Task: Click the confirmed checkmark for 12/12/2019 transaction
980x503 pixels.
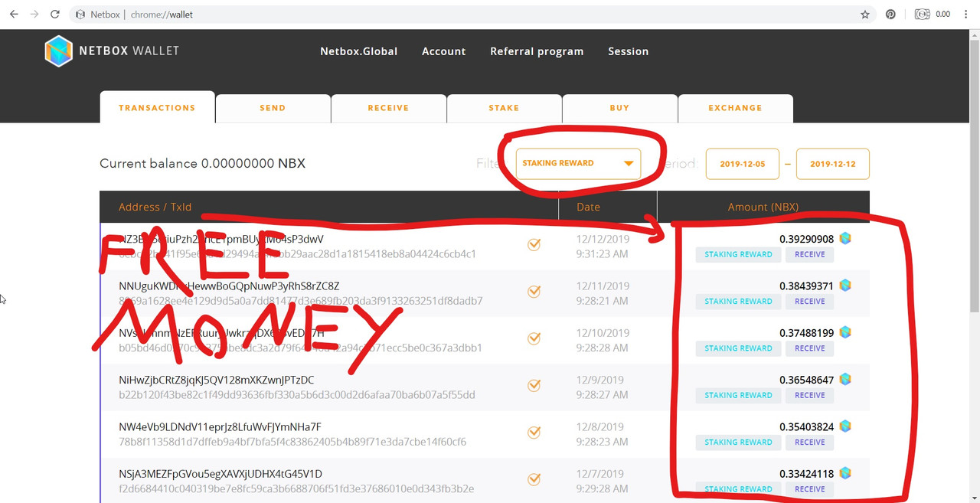Action: (x=534, y=245)
